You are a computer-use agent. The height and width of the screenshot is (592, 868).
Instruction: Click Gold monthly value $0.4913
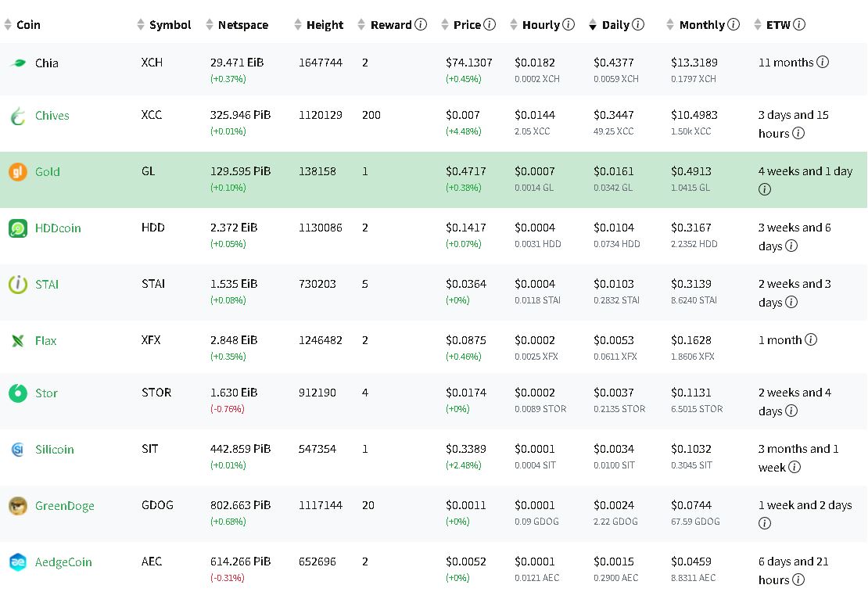[x=691, y=172]
